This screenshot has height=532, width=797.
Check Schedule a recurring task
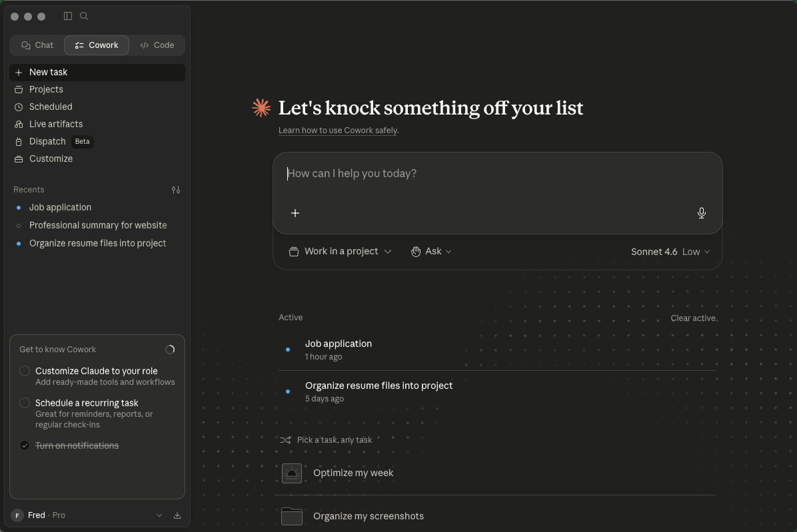[25, 403]
